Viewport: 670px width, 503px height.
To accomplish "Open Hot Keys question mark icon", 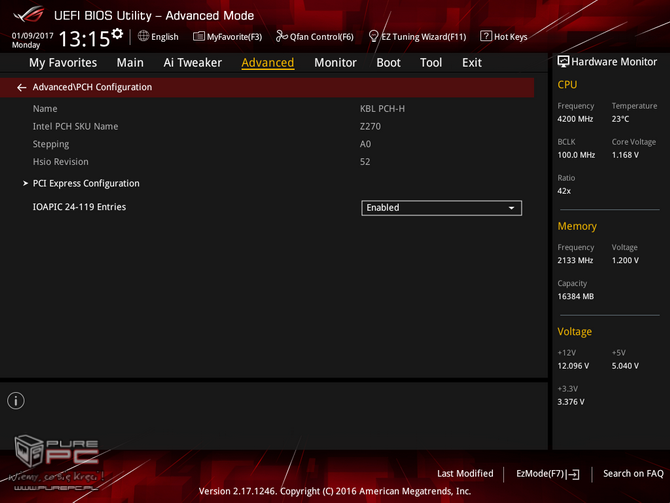I will tap(486, 36).
